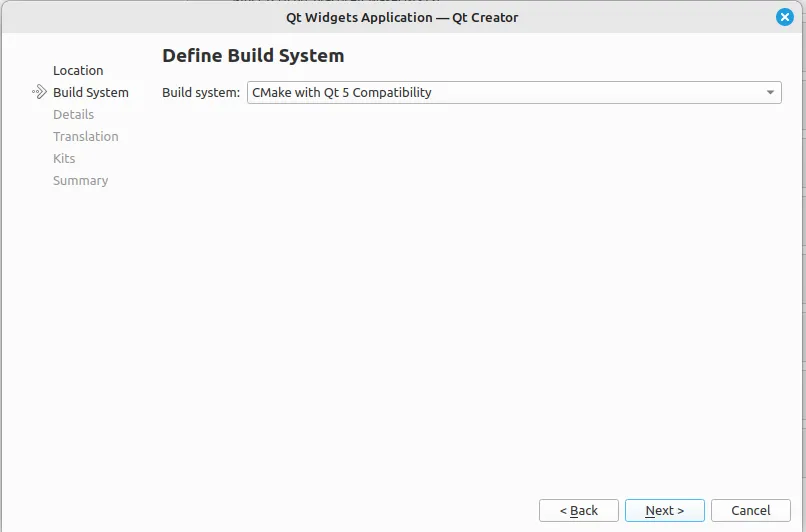
Task: Click the Details step label
Action: click(74, 115)
